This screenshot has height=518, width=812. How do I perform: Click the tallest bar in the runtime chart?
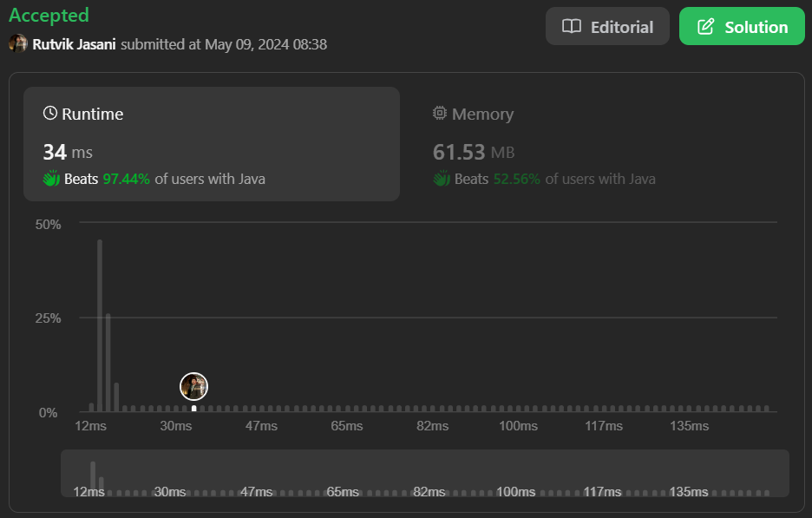point(100,325)
